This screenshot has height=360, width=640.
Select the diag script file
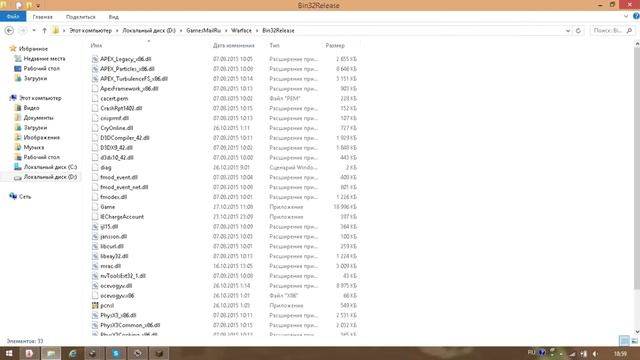106,167
